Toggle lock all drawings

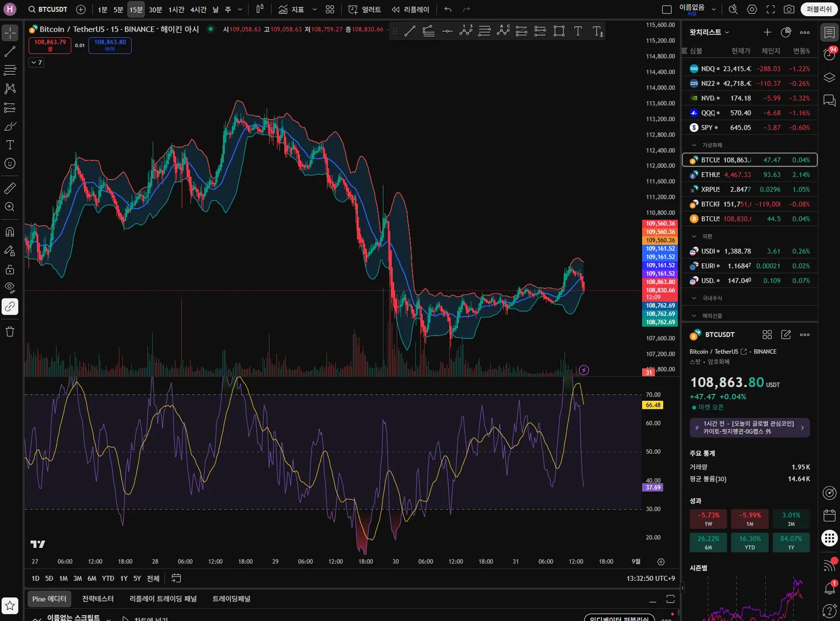coord(10,269)
